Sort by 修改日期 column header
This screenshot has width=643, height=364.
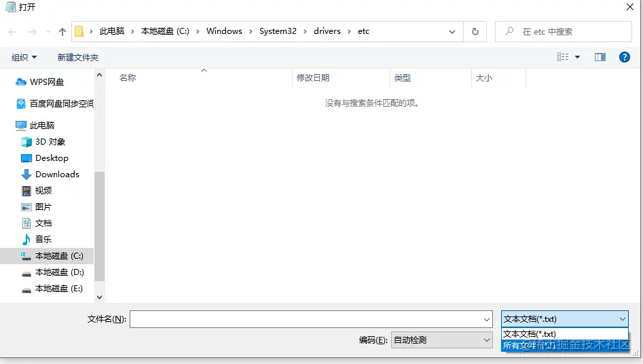click(x=313, y=77)
